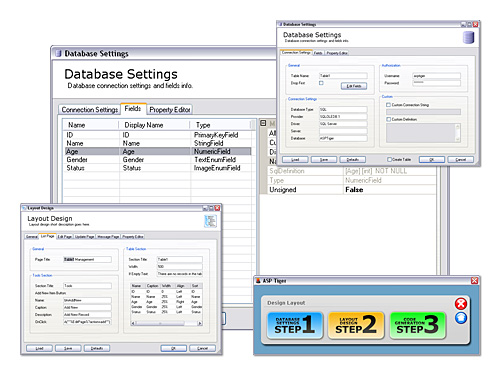Open Connection Settings tab in large Database Settings window
Image resolution: width=500 pixels, height=375 pixels.
click(x=90, y=110)
